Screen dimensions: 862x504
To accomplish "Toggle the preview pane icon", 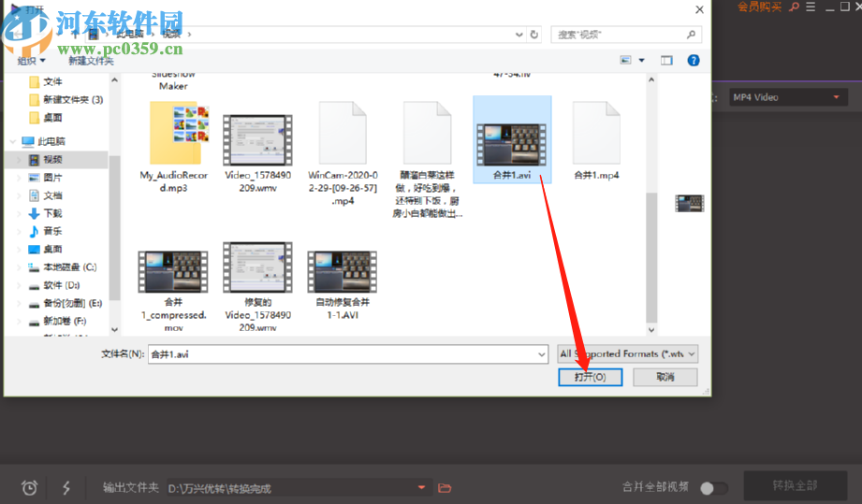I will click(666, 61).
